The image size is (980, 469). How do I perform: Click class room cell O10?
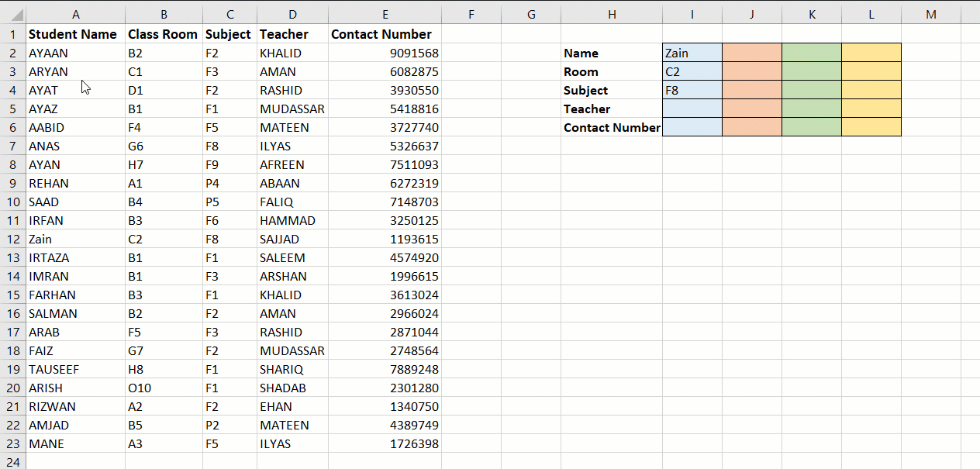tap(164, 388)
